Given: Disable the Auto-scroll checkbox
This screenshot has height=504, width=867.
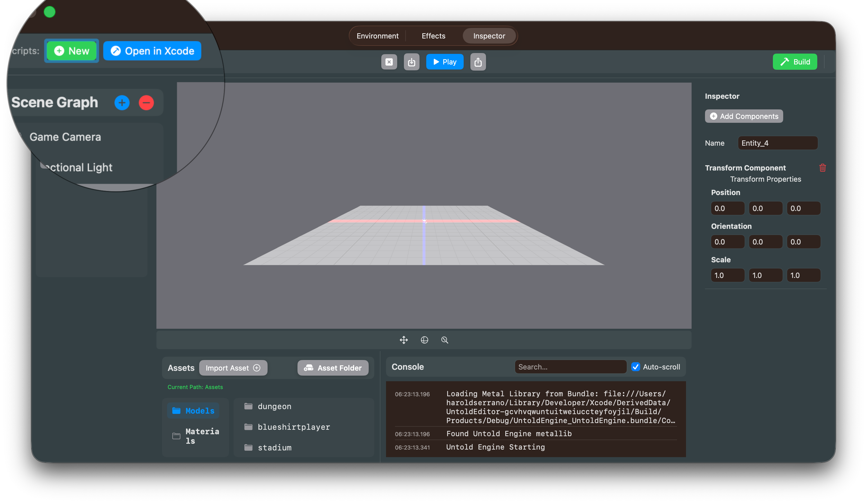Looking at the screenshot, I should point(635,367).
